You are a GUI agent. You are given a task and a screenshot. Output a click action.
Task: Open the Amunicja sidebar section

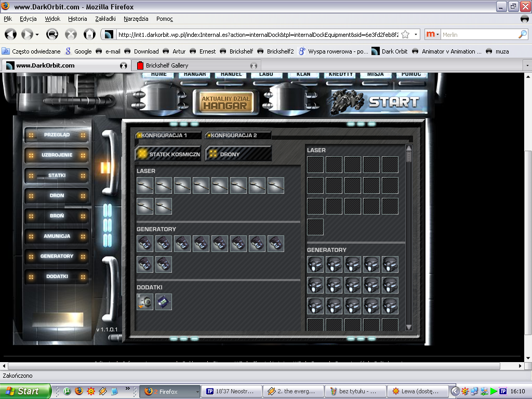57,236
